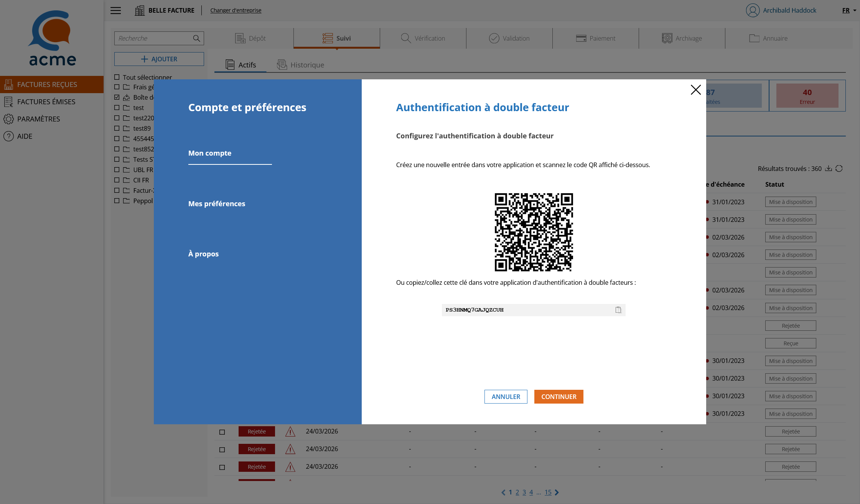
Task: Select Mes préférences in the dialog
Action: pyautogui.click(x=217, y=204)
